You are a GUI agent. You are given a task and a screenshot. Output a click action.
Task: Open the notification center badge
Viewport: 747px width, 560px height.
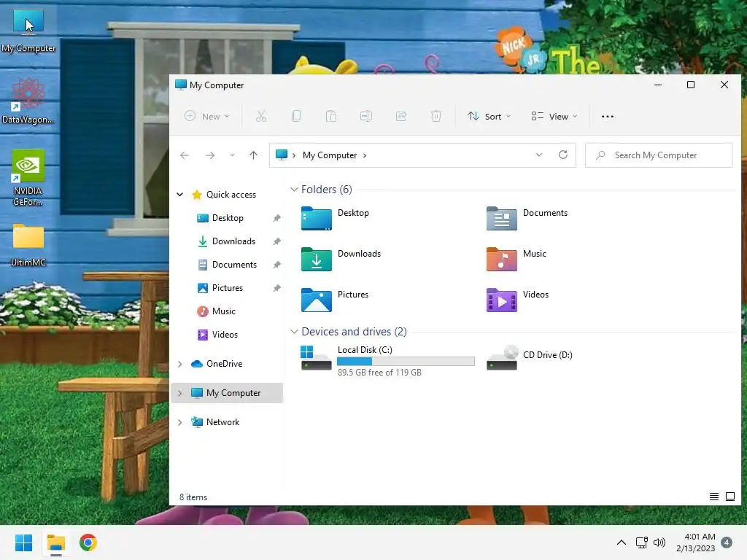click(x=727, y=542)
